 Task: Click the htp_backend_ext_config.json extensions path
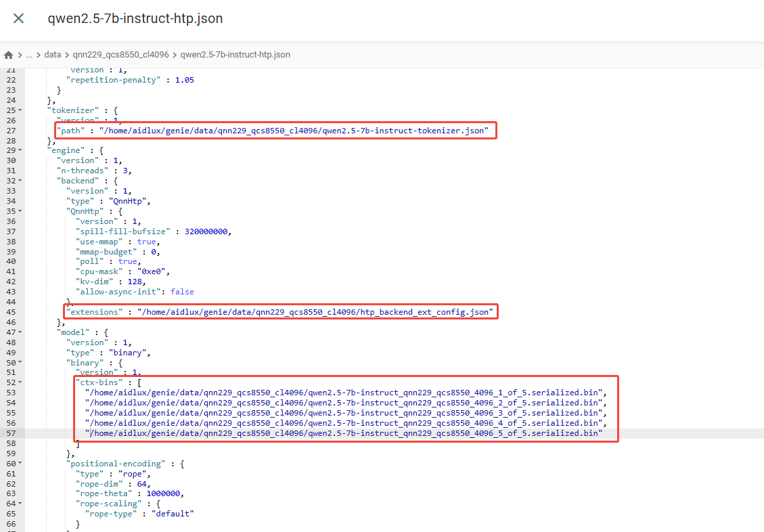coord(315,312)
